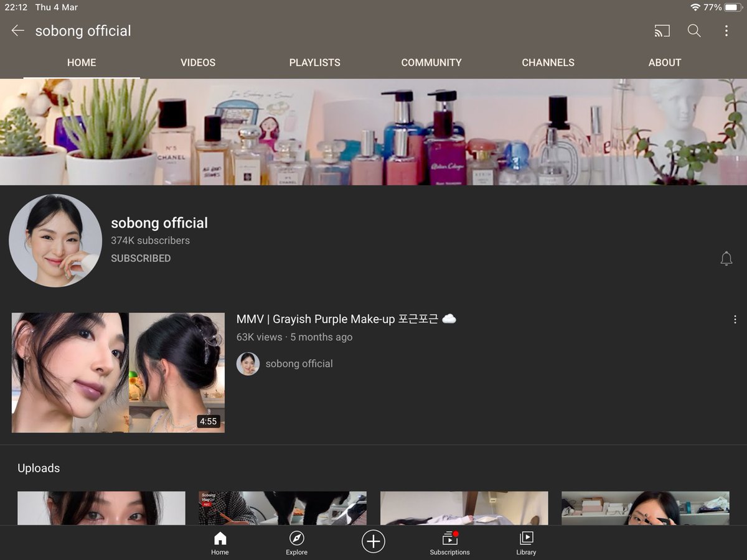Select the HOME tab
The width and height of the screenshot is (747, 560).
click(82, 63)
